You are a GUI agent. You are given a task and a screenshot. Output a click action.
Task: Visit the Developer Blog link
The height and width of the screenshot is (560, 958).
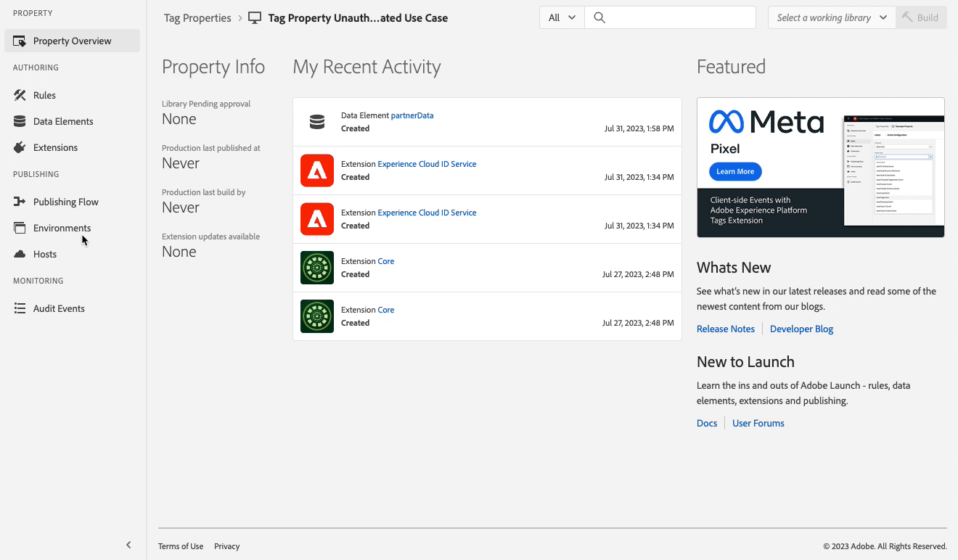point(801,329)
